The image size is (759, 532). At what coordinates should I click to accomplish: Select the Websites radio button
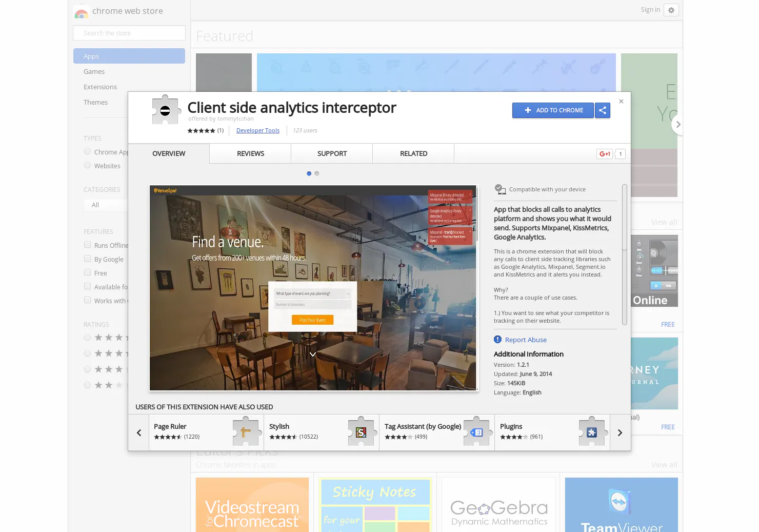tap(88, 165)
